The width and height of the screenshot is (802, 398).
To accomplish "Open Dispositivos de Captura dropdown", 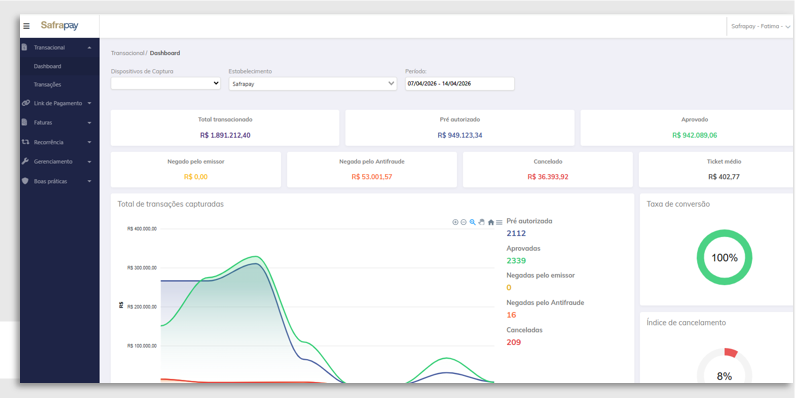I will (x=166, y=84).
